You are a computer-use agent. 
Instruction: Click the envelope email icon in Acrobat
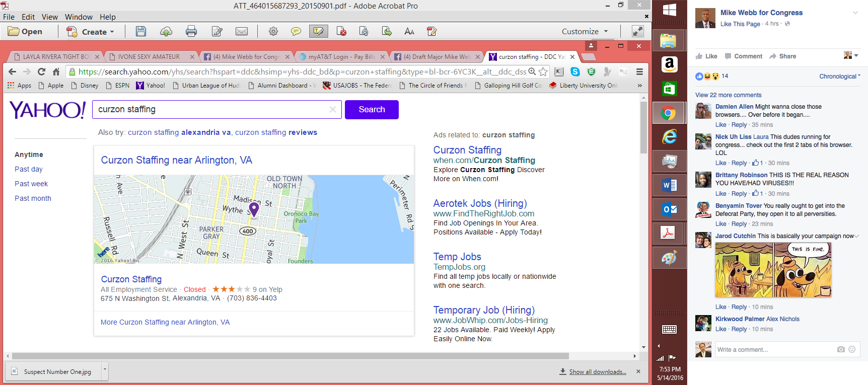(242, 31)
